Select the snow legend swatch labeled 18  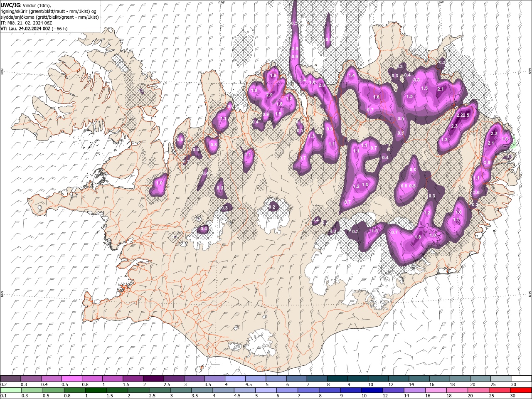coord(459,379)
